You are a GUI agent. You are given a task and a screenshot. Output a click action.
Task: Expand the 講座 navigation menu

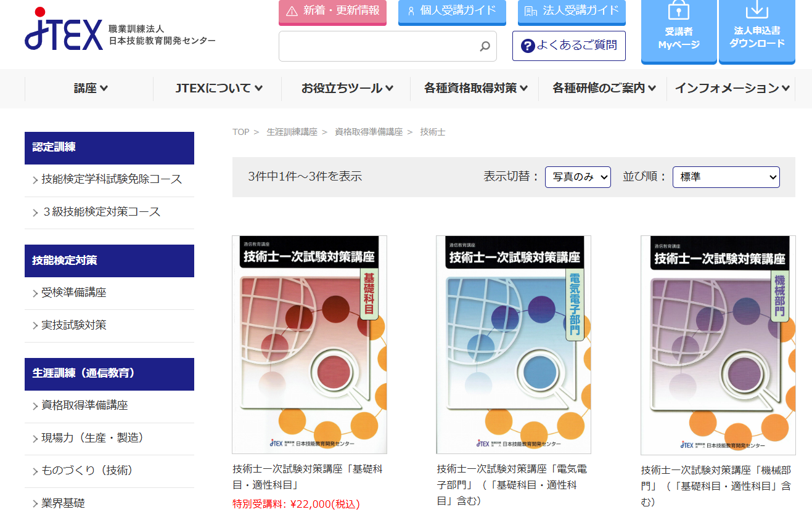pyautogui.click(x=90, y=89)
